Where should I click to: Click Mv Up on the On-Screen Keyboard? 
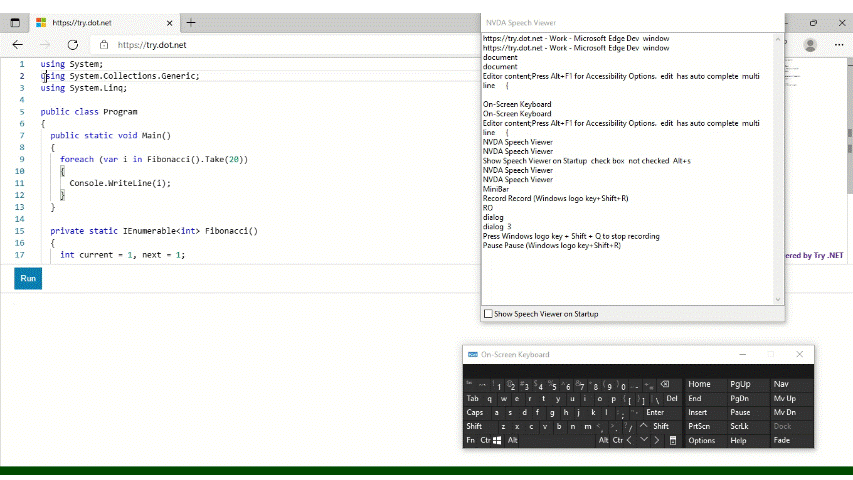[792, 398]
